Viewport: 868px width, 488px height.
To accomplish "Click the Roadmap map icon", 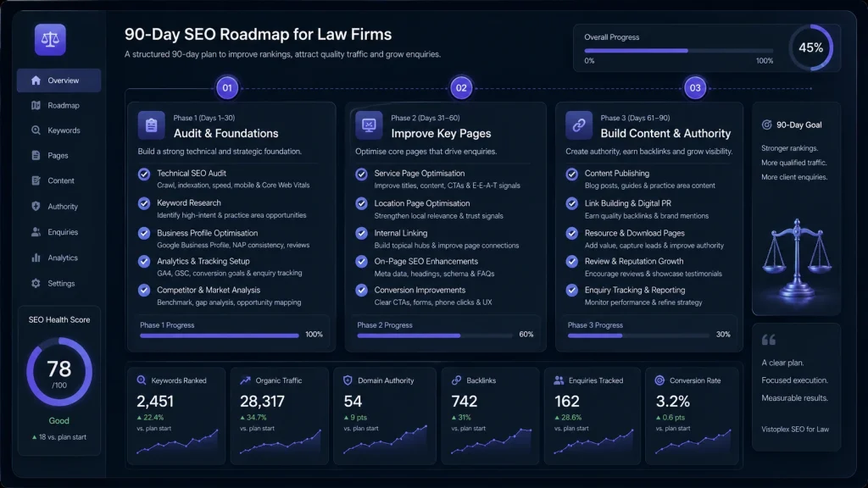I will pos(36,105).
